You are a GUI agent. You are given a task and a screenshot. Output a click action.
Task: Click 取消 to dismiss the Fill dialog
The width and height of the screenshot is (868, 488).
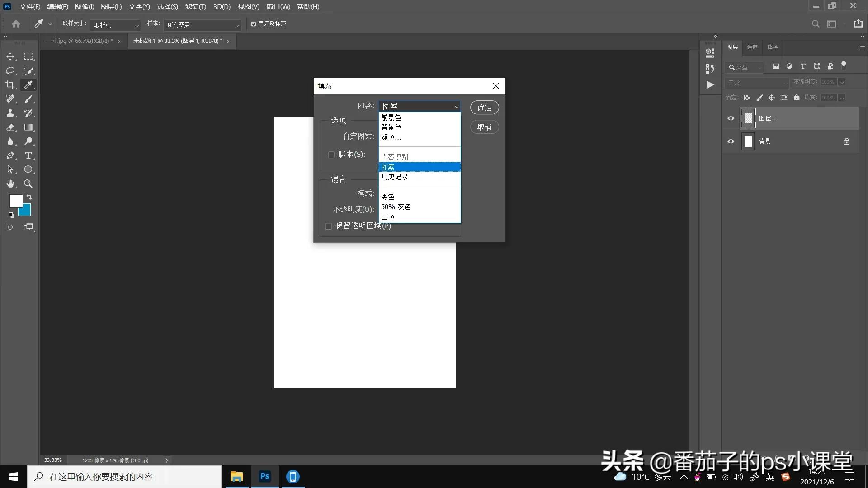(484, 127)
